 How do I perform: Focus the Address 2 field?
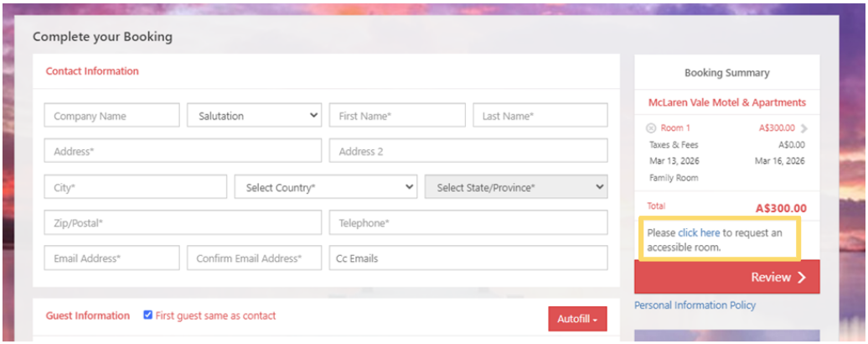[x=468, y=151]
